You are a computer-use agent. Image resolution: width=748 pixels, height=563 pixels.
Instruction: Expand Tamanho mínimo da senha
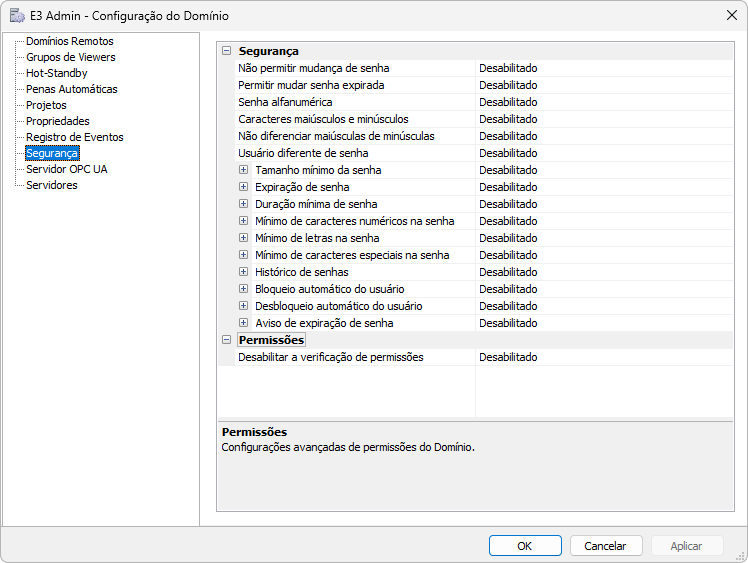coord(243,170)
